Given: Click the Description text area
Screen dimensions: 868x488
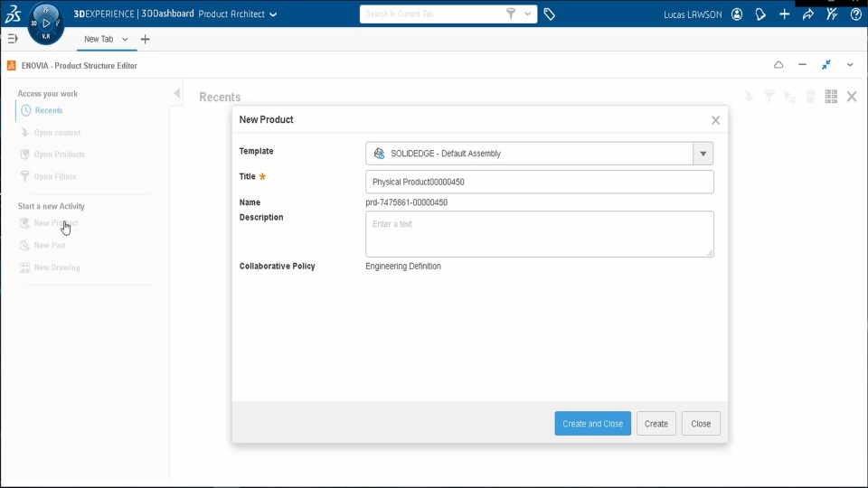Looking at the screenshot, I should (x=539, y=234).
